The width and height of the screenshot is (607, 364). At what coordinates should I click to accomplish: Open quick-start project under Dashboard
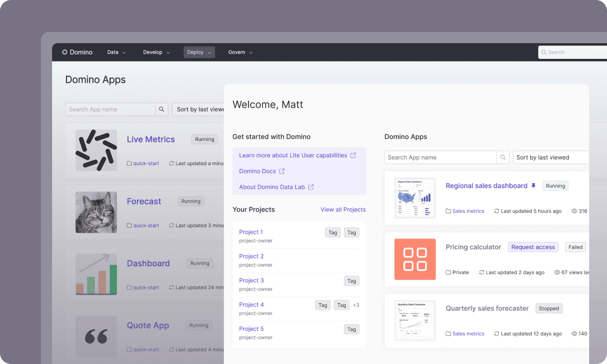[146, 287]
